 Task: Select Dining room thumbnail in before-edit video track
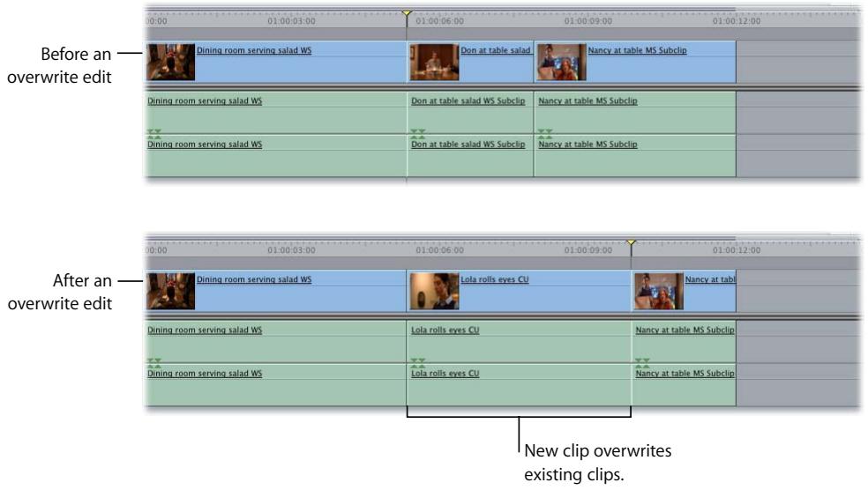[170, 62]
